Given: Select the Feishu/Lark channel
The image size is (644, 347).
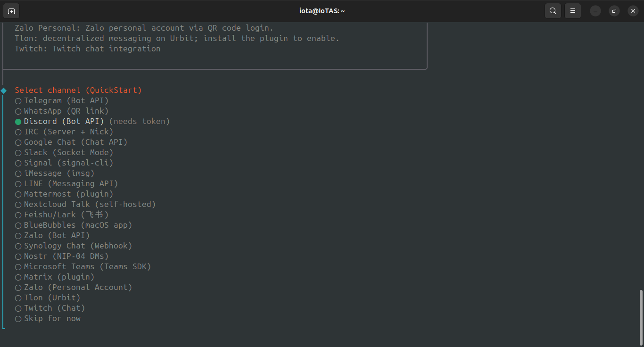Looking at the screenshot, I should [x=61, y=215].
